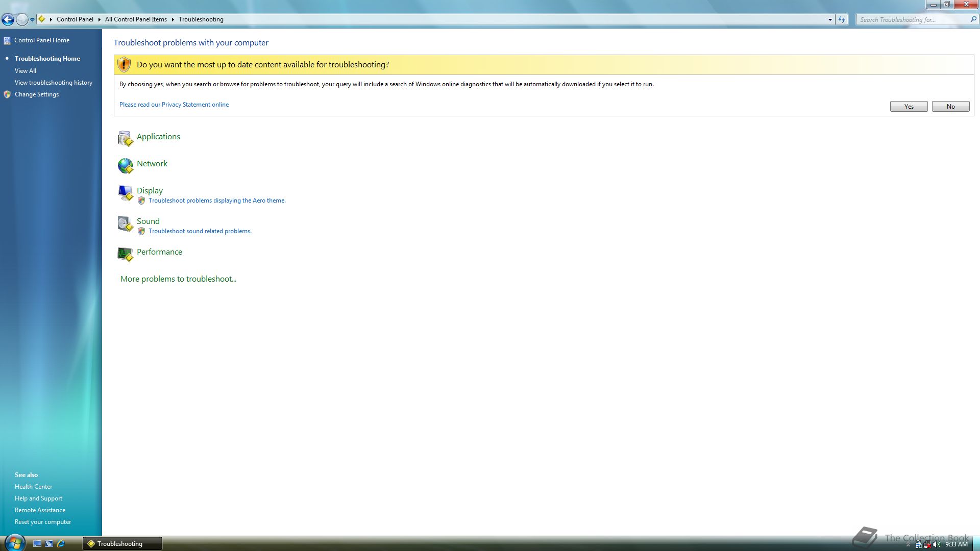Open View All in sidebar
The width and height of the screenshot is (980, 551).
pos(26,71)
